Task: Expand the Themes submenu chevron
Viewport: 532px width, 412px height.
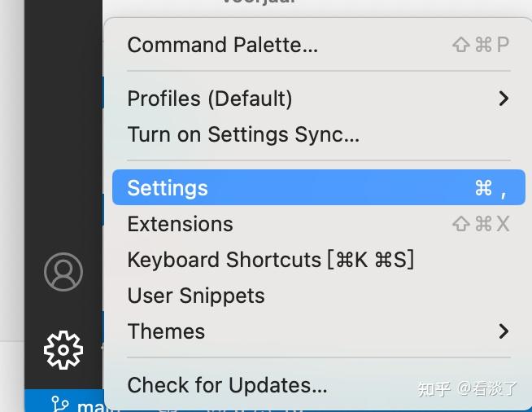Action: [504, 331]
